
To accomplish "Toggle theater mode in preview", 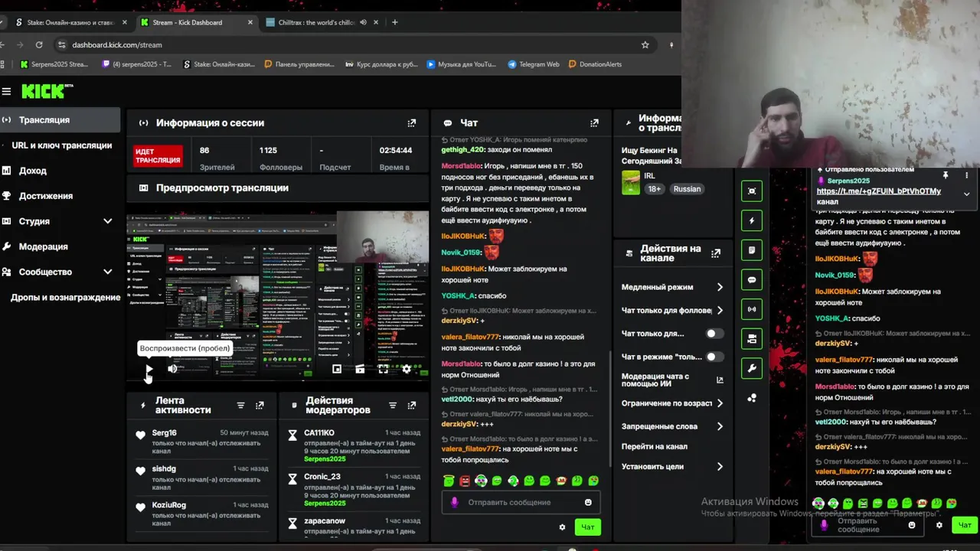I will [360, 369].
